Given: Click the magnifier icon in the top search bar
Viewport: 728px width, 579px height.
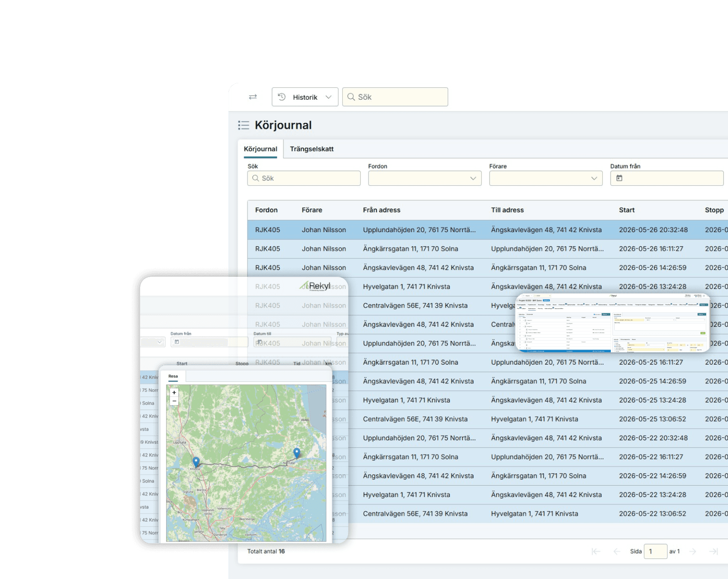Looking at the screenshot, I should (351, 97).
